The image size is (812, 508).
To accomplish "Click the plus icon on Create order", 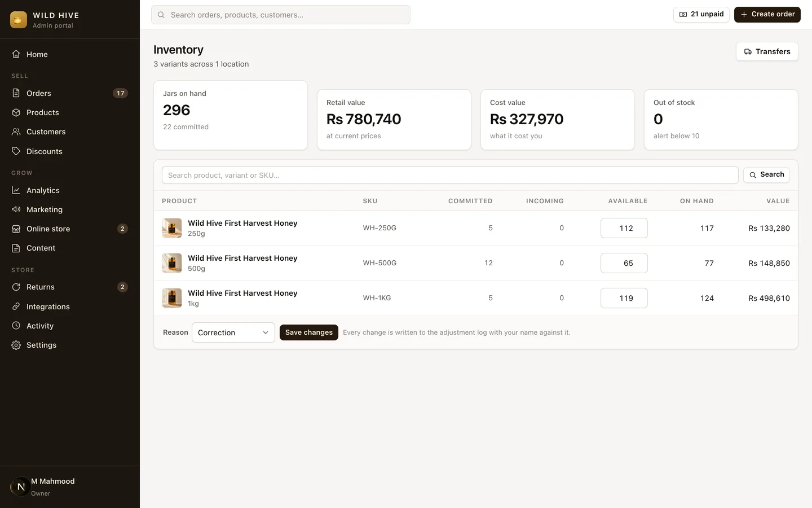I will point(744,15).
